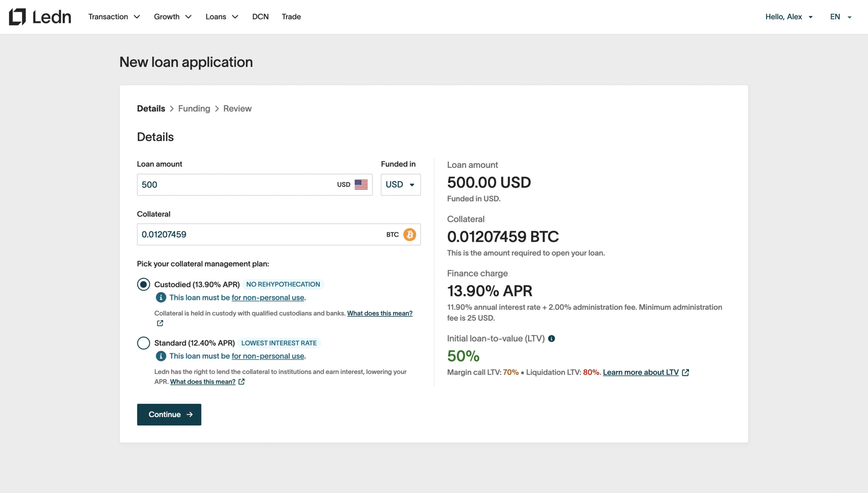868x493 pixels.
Task: Select the Standard (12.40% APR) radio option
Action: pos(143,343)
